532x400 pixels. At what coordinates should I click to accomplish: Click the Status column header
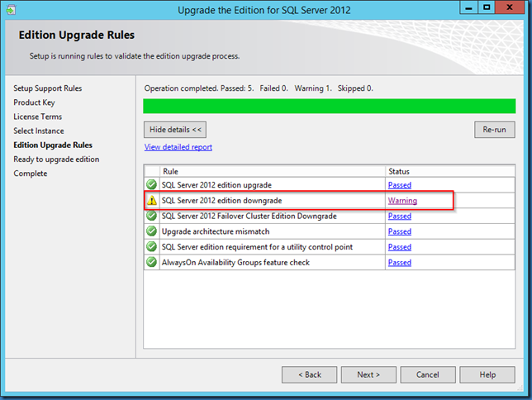point(450,171)
